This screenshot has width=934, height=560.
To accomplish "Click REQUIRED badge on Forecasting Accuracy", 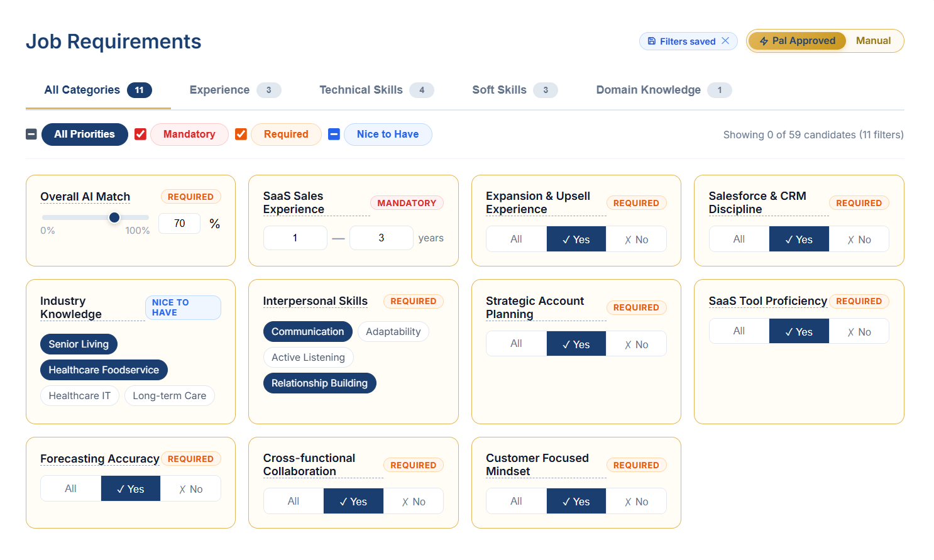I will (190, 459).
